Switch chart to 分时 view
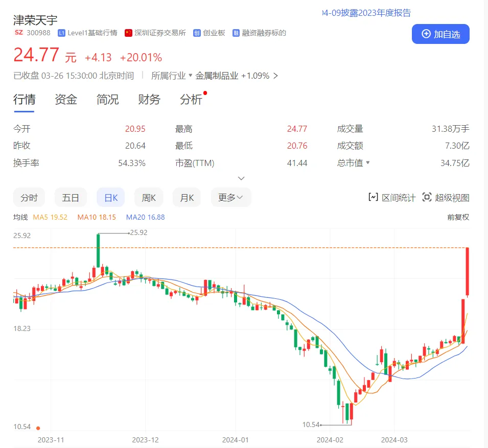Image resolution: width=488 pixels, height=448 pixels. click(29, 197)
